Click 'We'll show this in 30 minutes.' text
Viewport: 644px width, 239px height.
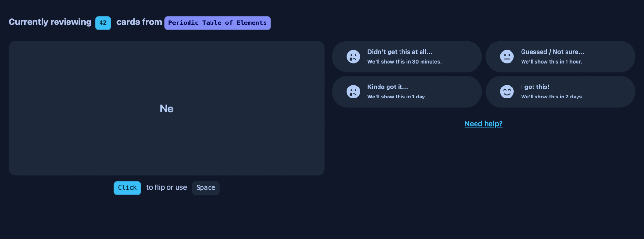[x=404, y=62]
